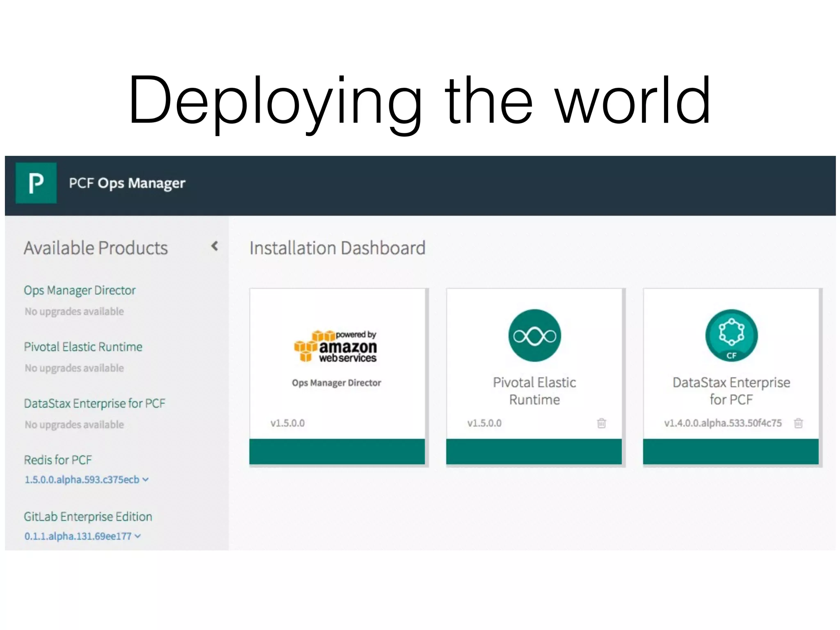Select Redis for PCF in sidebar

pos(58,460)
